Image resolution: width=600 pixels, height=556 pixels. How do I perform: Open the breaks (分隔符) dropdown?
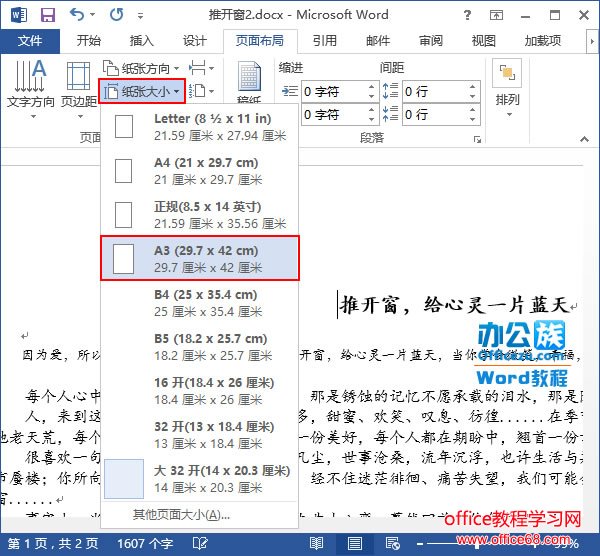pos(201,68)
